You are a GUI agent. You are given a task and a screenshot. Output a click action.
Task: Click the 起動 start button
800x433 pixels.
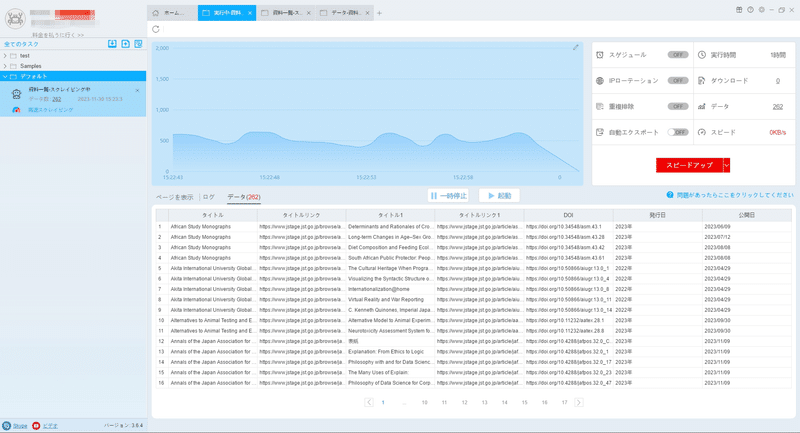499,195
